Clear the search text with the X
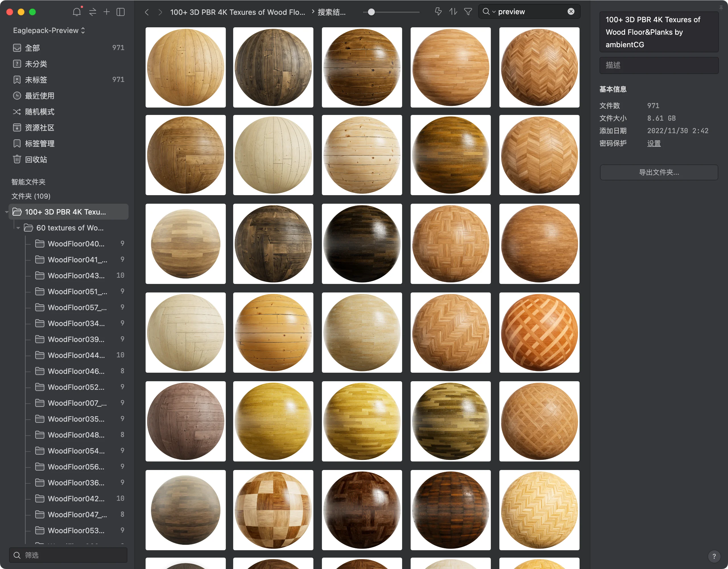This screenshot has width=728, height=569. pyautogui.click(x=571, y=12)
